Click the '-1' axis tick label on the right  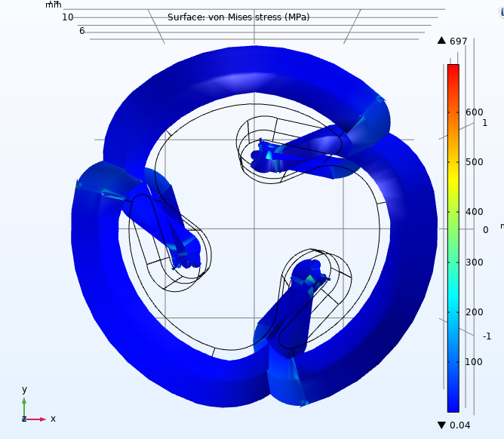pos(487,336)
